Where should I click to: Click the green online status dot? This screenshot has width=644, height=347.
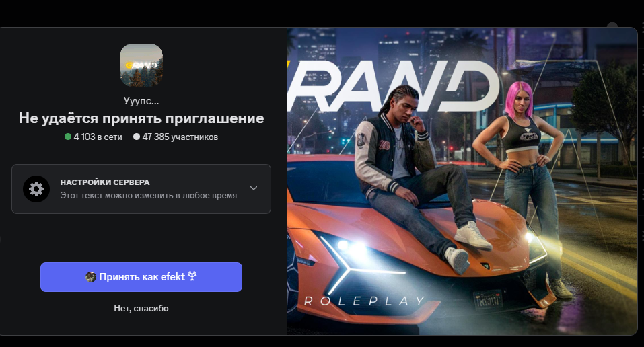(68, 137)
